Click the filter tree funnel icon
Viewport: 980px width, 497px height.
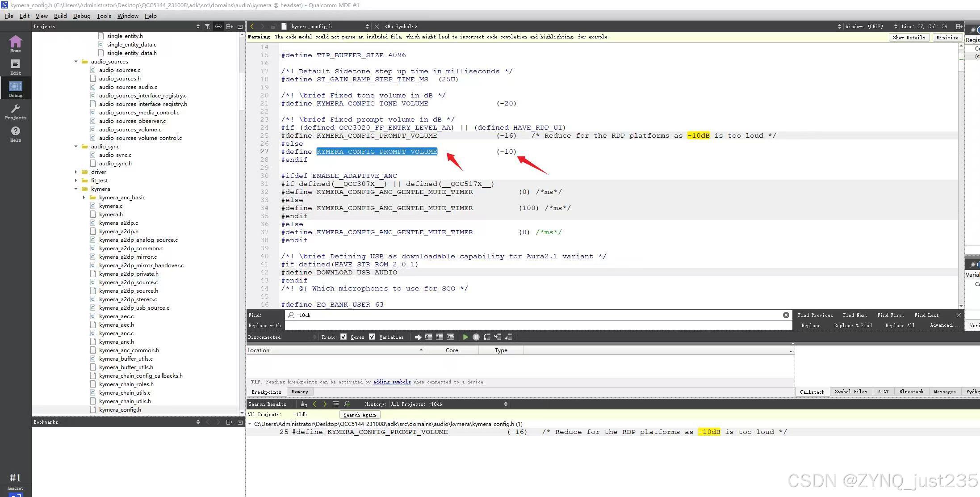click(x=208, y=26)
